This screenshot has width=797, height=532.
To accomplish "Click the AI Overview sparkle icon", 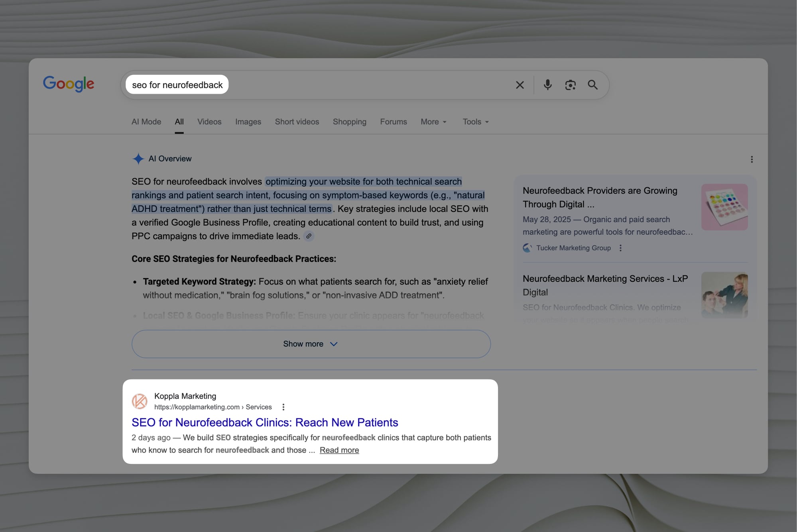I will tap(138, 159).
